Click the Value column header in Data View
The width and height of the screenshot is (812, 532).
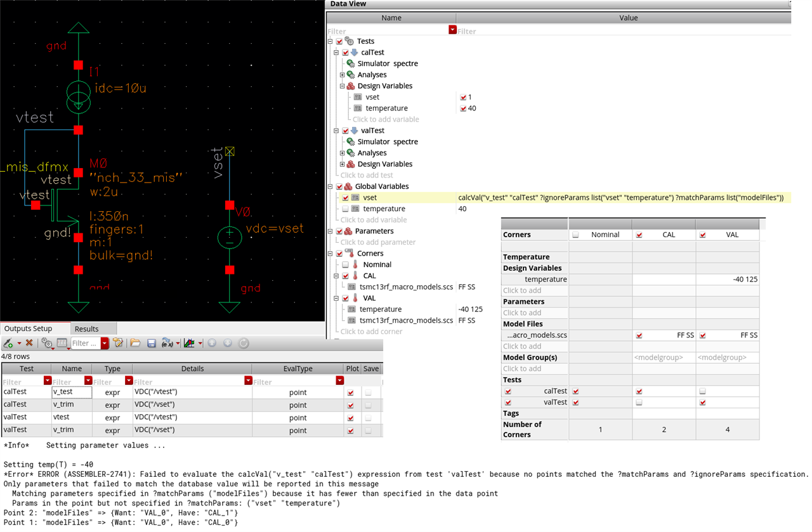[x=629, y=18]
